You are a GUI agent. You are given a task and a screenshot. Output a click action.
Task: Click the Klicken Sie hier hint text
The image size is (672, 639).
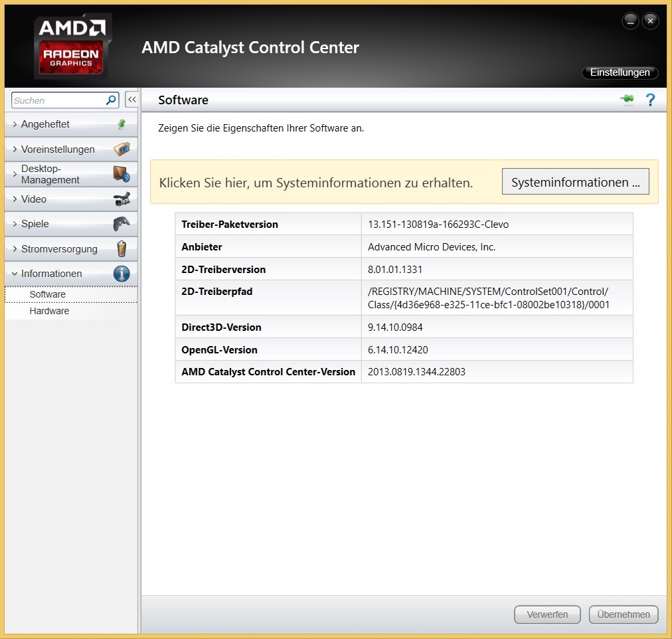(316, 183)
